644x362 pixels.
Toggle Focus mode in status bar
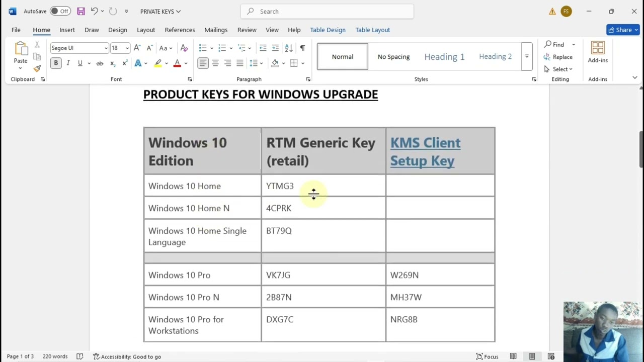pyautogui.click(x=487, y=356)
